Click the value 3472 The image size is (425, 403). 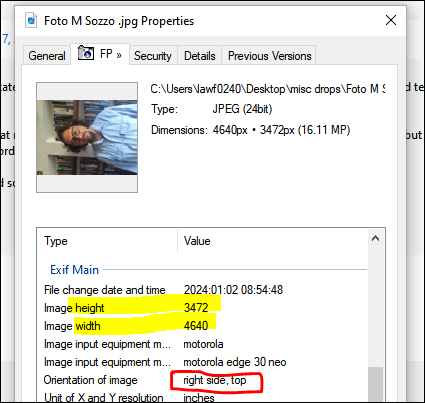click(x=196, y=307)
